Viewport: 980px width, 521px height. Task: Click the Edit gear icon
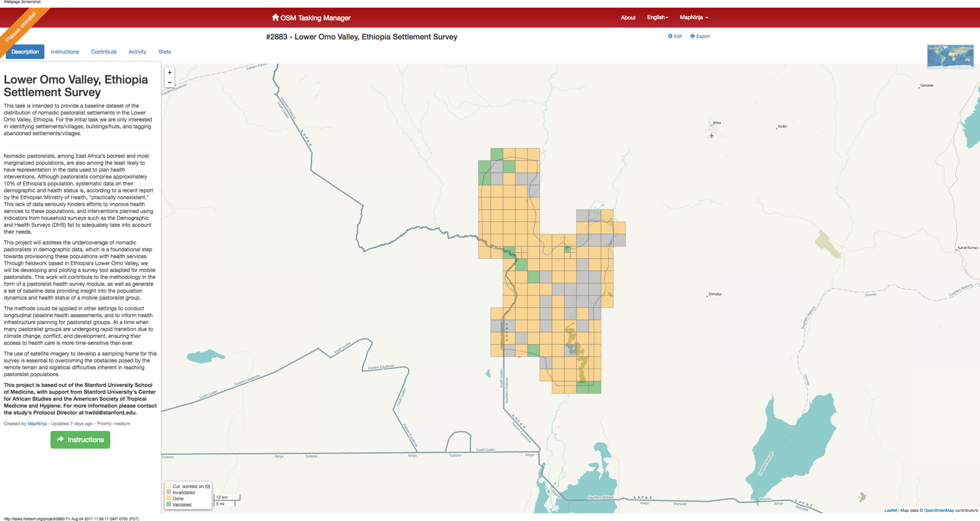coord(670,36)
